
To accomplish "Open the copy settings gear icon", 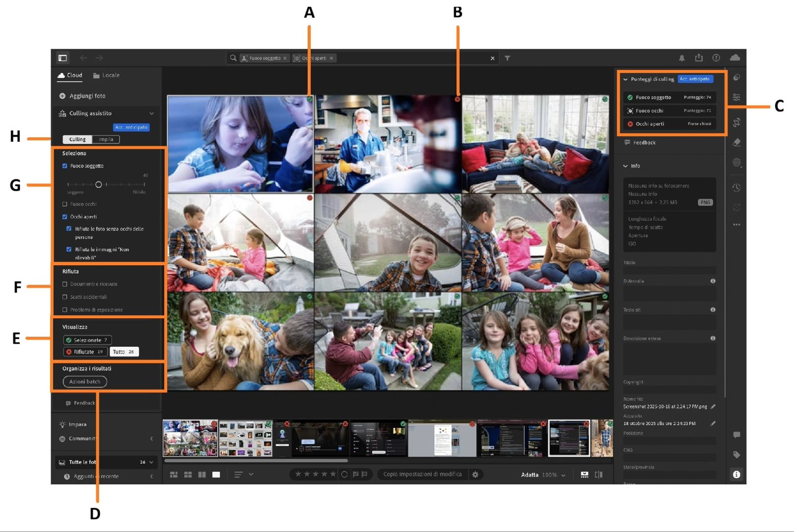I will pos(475,474).
